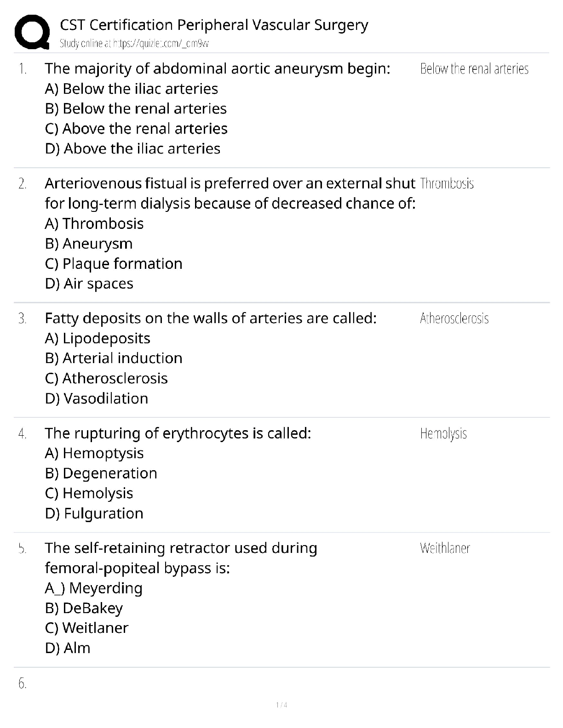Click the title CST Certification Peripheral Vascular Surgery
Image resolution: width=563 pixels, height=728 pixels.
214,25
